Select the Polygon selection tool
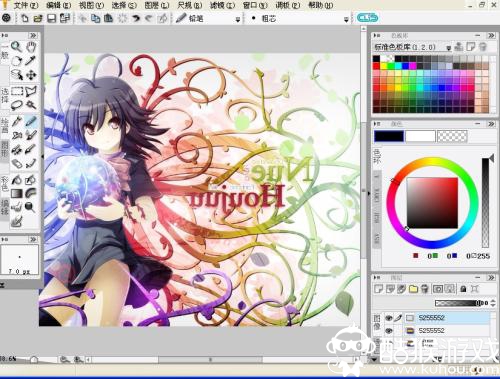Image resolution: width=500 pixels, height=379 pixels. (x=31, y=91)
